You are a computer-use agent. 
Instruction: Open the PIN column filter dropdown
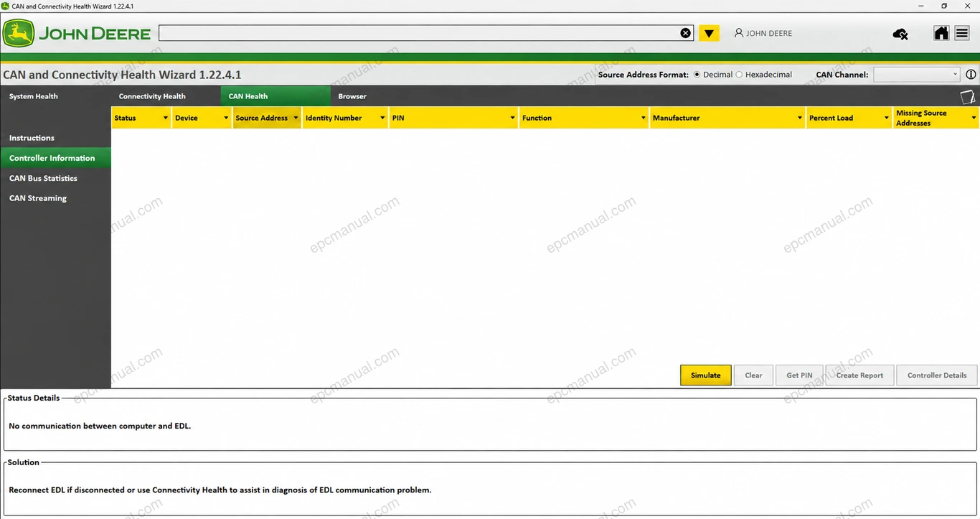(513, 118)
